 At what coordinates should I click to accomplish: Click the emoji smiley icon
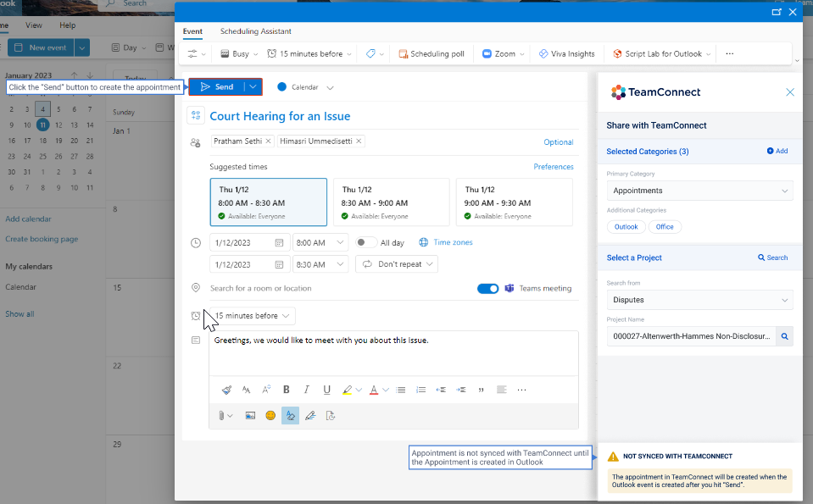tap(270, 415)
